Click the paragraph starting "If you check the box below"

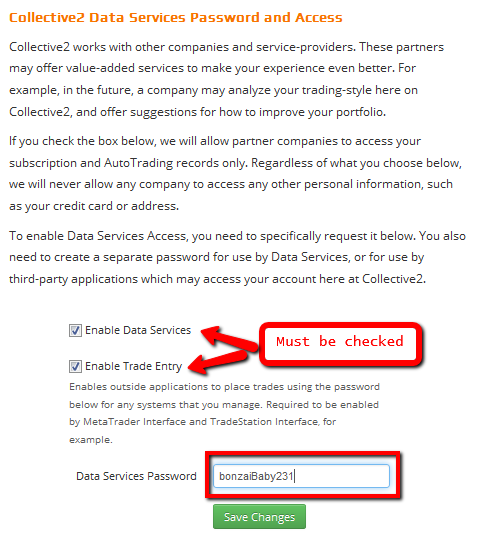pyautogui.click(x=235, y=173)
